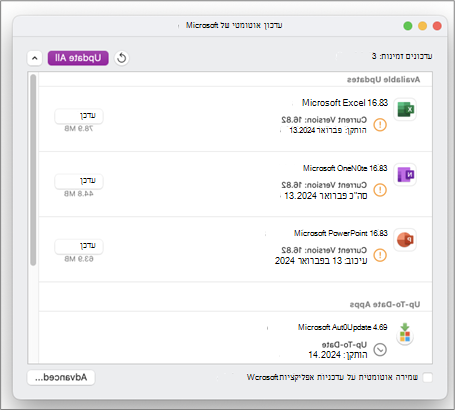Open the Advanced... options button
The width and height of the screenshot is (455, 410).
(61, 377)
